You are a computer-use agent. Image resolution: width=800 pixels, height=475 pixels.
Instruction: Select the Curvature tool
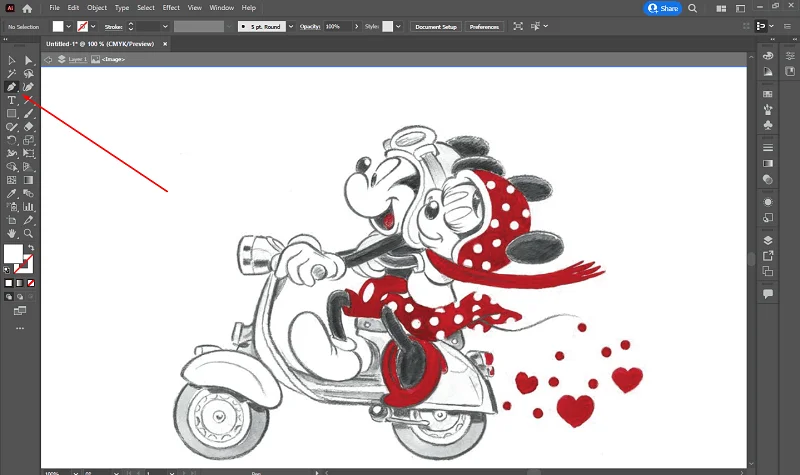(x=29, y=87)
